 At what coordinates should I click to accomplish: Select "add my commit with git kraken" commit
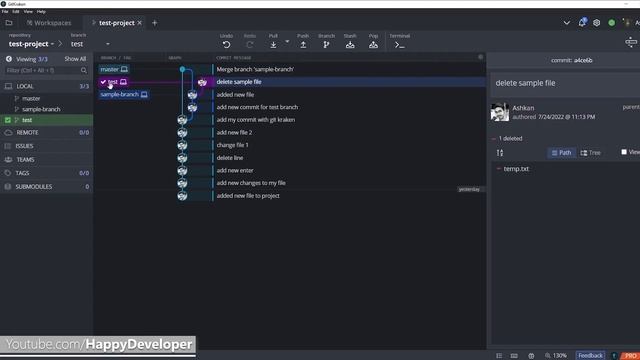pyautogui.click(x=256, y=120)
